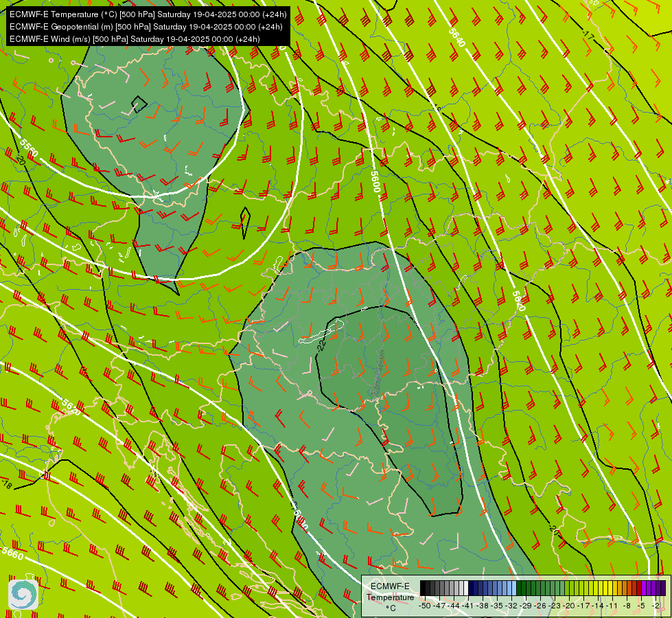Click the dark navy -41 legend swatch
672x618 pixels.
coord(471,588)
